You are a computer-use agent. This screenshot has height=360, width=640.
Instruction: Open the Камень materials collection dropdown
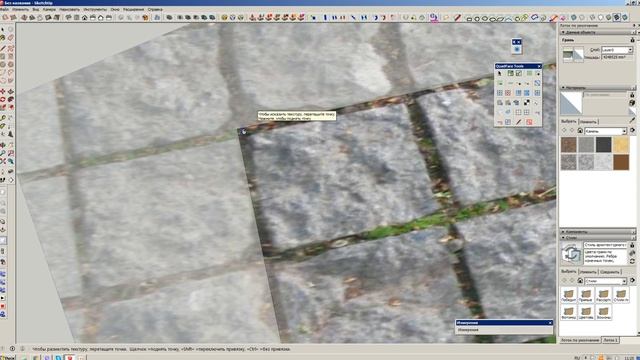tap(606, 131)
